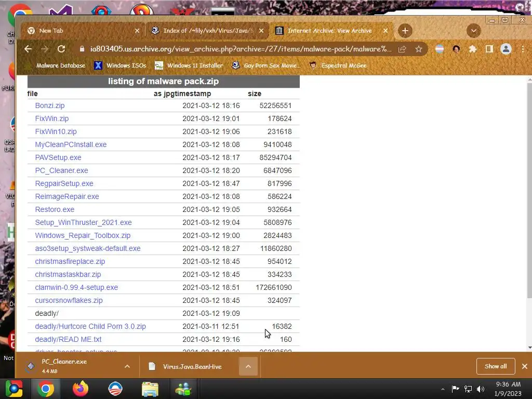Expand the tab search dropdown chevron
This screenshot has height=399, width=532.
(474, 31)
